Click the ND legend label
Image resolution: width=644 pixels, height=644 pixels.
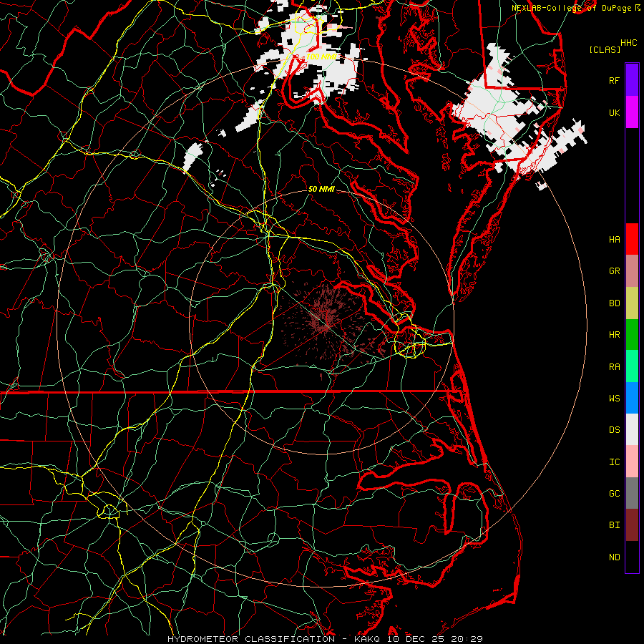[614, 557]
